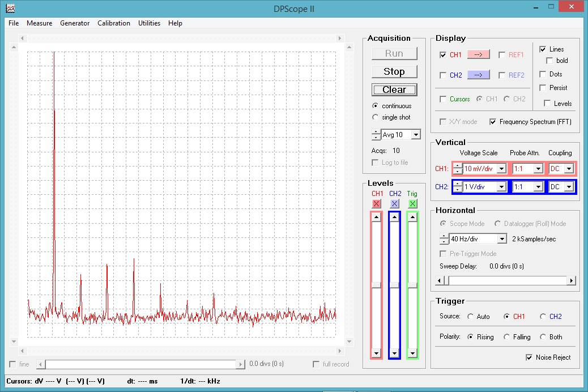Open the Calibration menu
588x392 pixels.
pyautogui.click(x=114, y=23)
